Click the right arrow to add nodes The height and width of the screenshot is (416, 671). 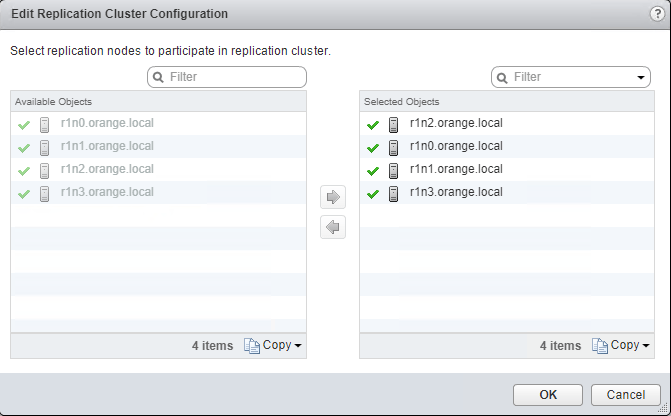333,197
